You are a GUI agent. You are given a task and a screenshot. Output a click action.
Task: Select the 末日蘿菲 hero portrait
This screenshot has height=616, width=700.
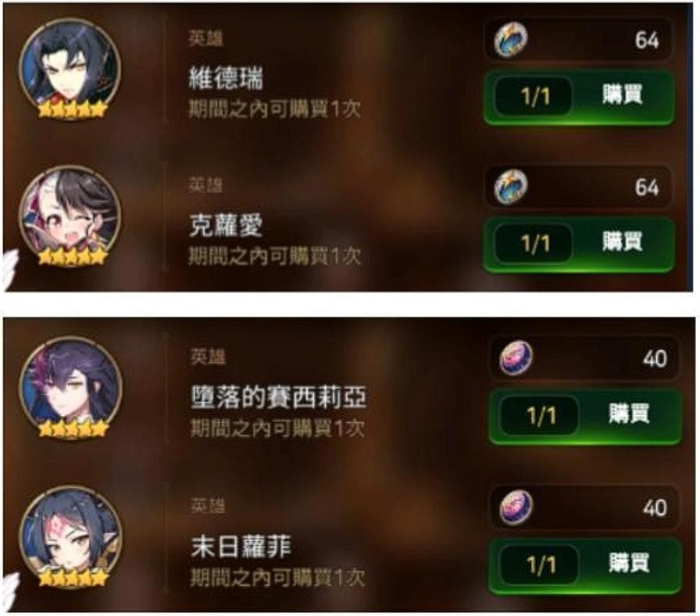(70, 537)
